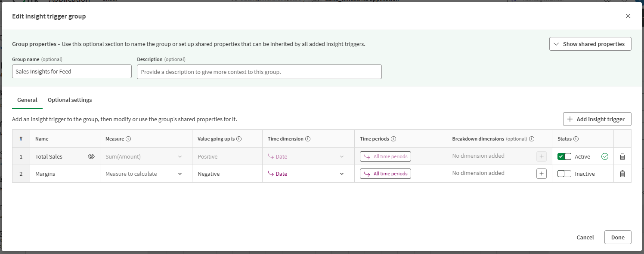Click the green active-status checkmark on Total Sales
The height and width of the screenshot is (254, 644).
(x=604, y=156)
